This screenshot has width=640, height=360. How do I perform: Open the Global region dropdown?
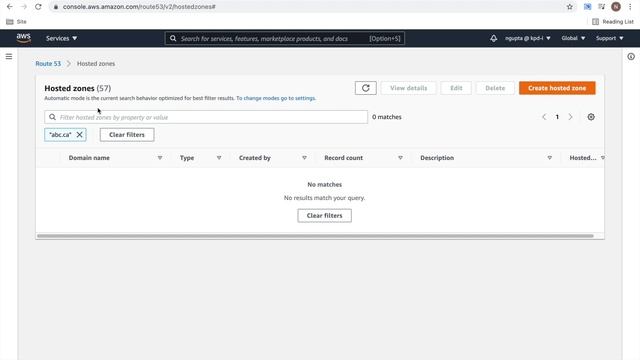(573, 38)
